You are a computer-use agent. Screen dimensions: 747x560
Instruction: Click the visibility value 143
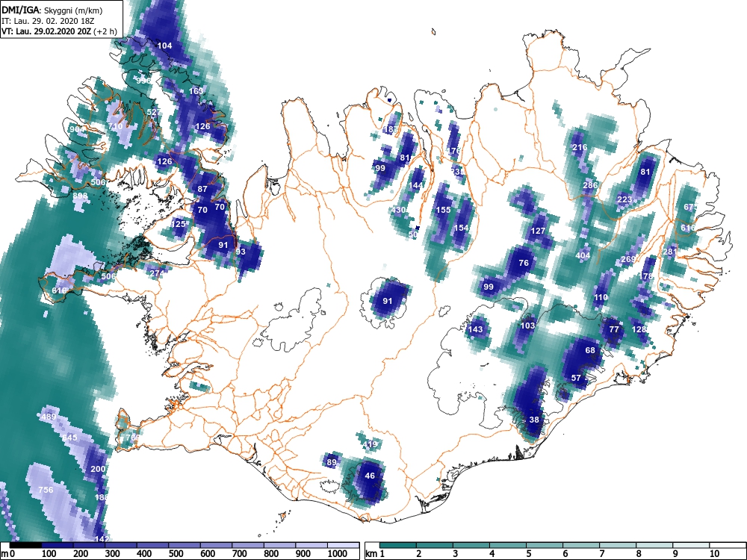point(475,329)
